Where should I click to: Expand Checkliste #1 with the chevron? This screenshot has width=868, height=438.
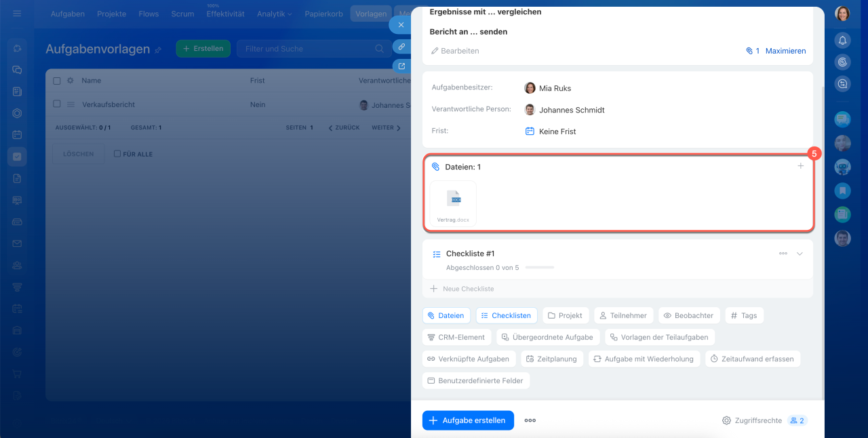800,254
